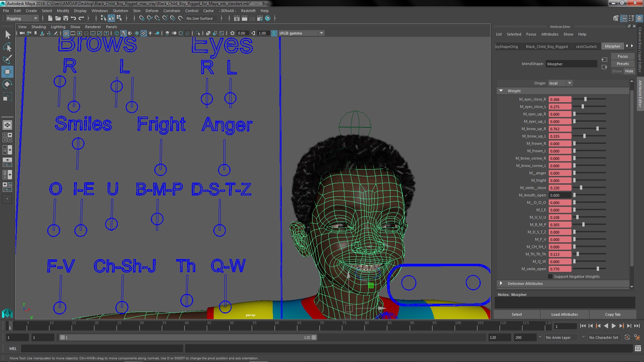Expand the toolbox layout options arrow

[7, 199]
